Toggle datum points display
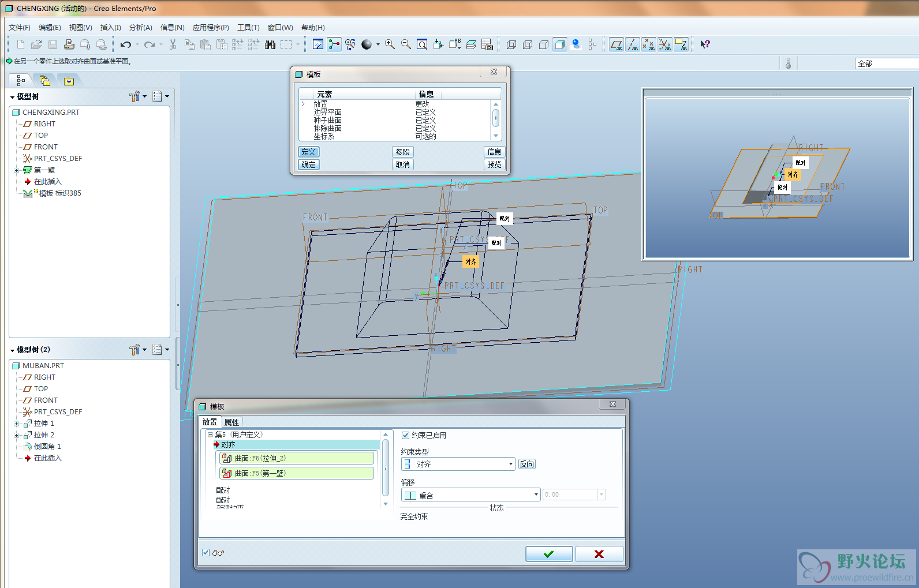 coord(649,44)
